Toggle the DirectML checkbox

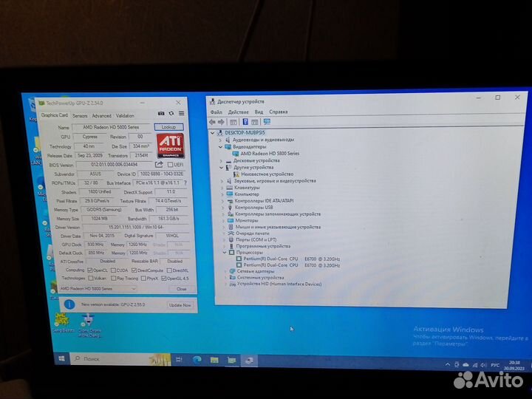click(x=169, y=270)
